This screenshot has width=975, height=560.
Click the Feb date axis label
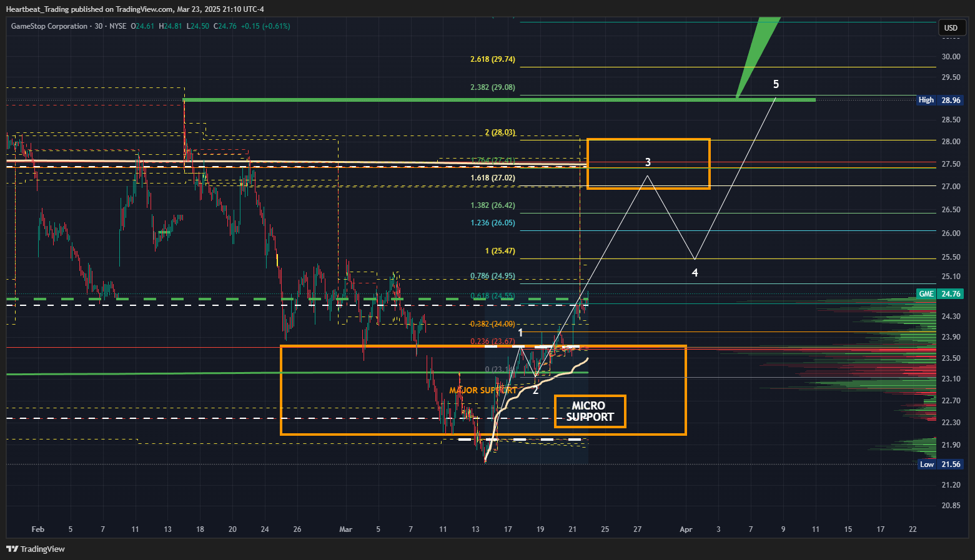click(38, 529)
